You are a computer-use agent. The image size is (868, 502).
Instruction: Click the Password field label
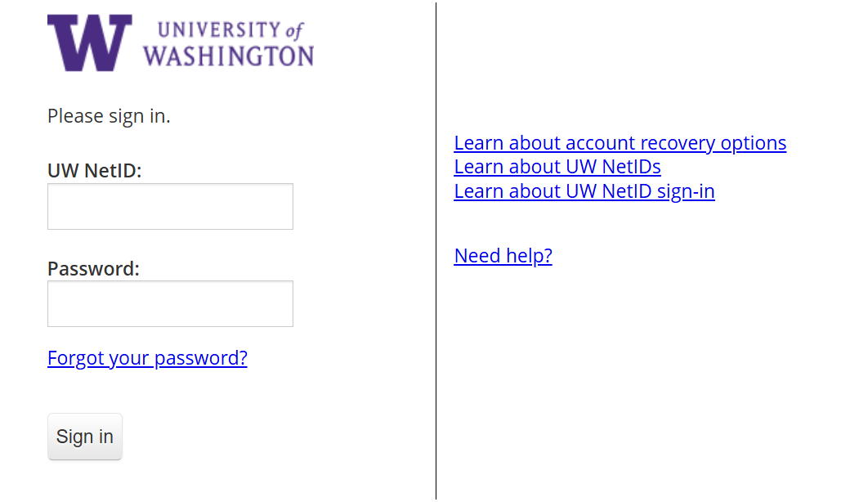point(92,268)
